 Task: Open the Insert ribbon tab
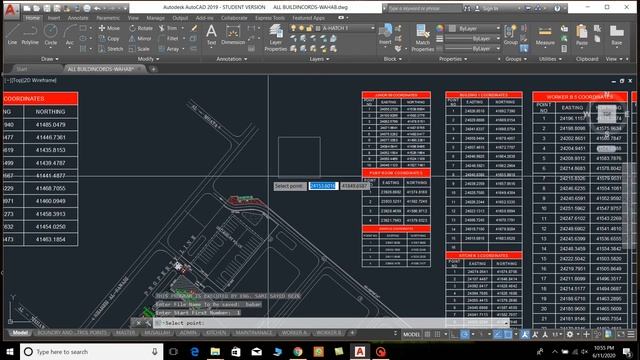point(54,18)
